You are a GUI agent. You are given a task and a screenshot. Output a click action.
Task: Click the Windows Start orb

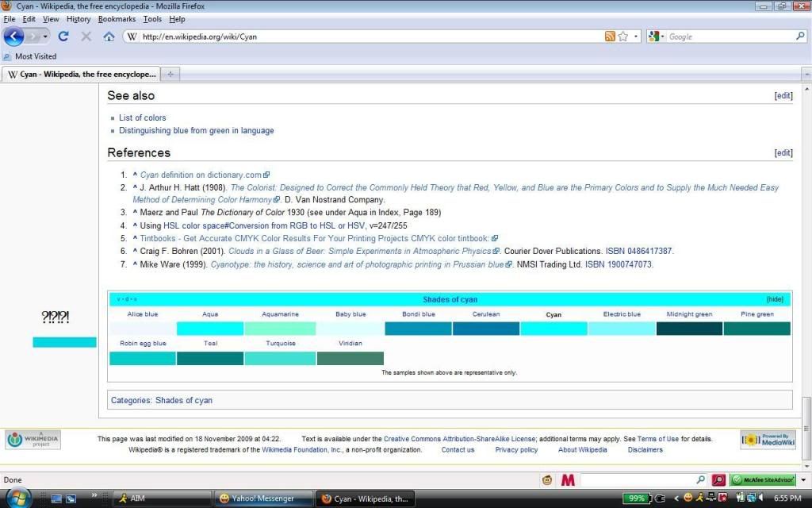point(17,498)
